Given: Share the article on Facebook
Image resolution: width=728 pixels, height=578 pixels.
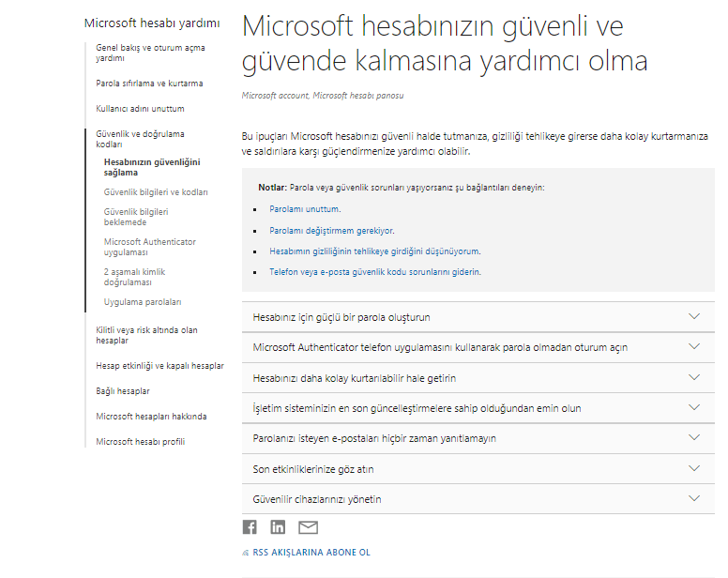Looking at the screenshot, I should point(250,527).
